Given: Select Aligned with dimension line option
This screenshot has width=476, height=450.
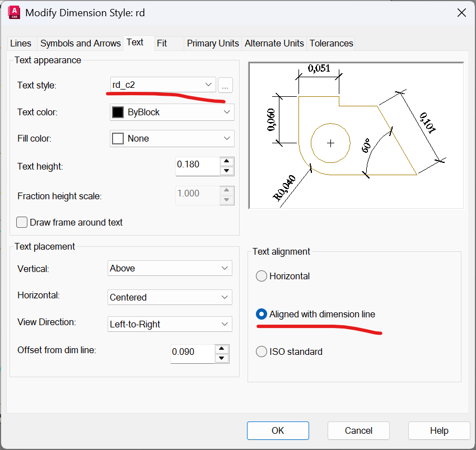Looking at the screenshot, I should [262, 314].
